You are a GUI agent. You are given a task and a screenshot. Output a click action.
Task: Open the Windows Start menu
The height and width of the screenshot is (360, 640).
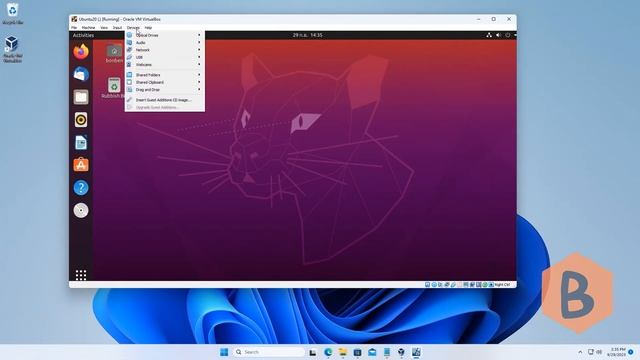coord(224,352)
